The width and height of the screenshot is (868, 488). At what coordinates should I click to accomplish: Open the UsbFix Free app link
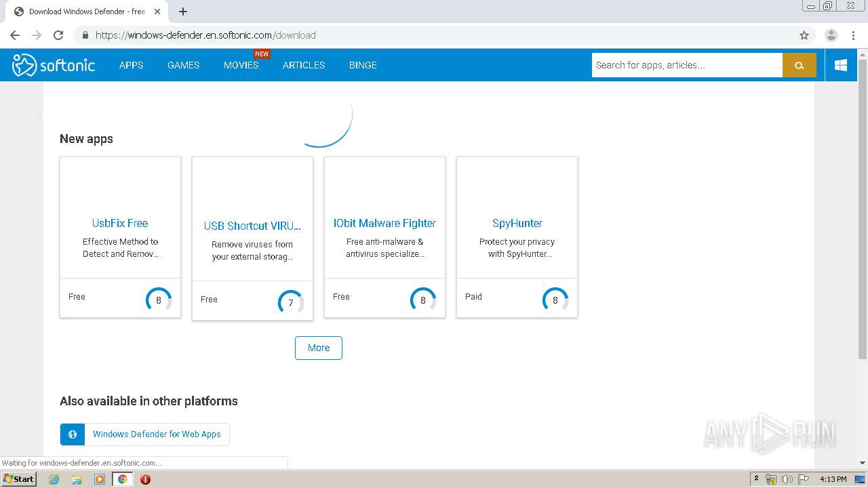click(120, 223)
